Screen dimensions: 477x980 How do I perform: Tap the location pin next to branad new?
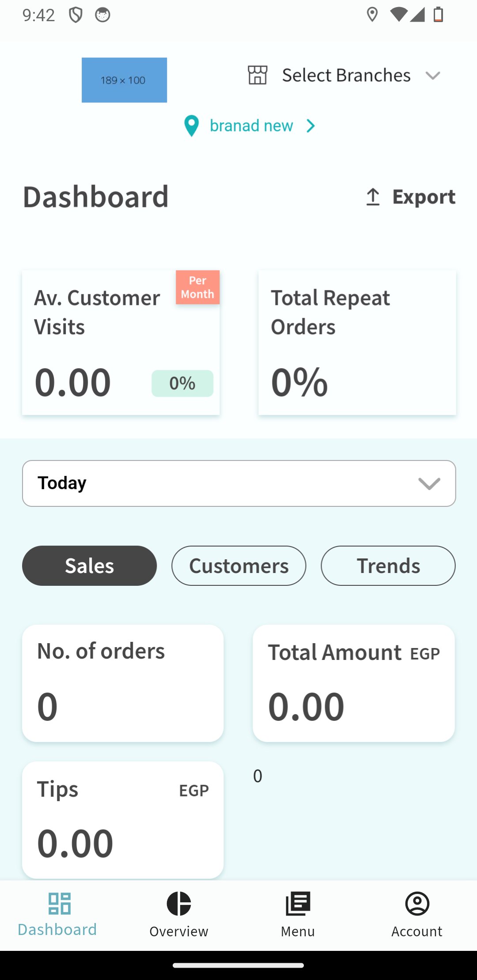[x=191, y=126]
